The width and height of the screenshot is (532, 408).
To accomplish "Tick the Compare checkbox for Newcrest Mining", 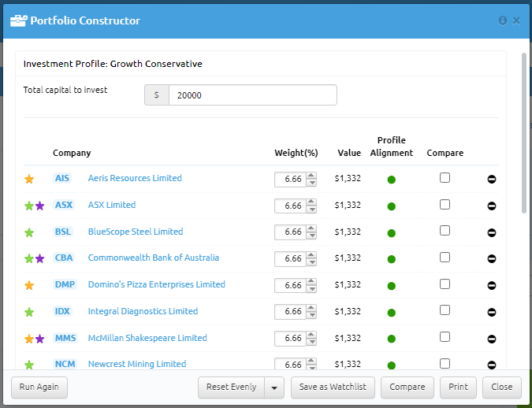I will 445,364.
